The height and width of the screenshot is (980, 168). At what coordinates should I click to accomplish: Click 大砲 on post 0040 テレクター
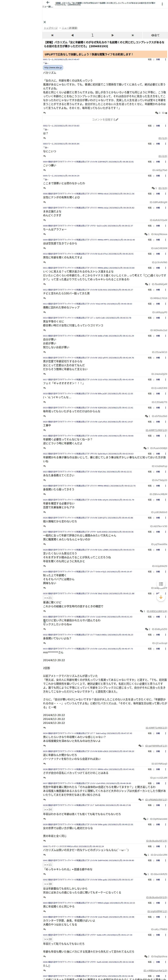click(x=158, y=846)
